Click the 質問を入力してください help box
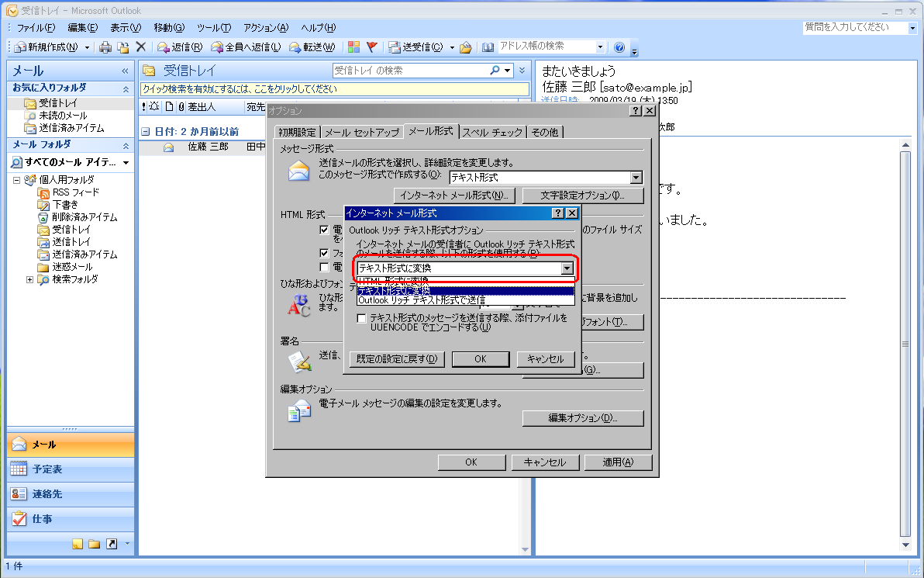 point(855,27)
